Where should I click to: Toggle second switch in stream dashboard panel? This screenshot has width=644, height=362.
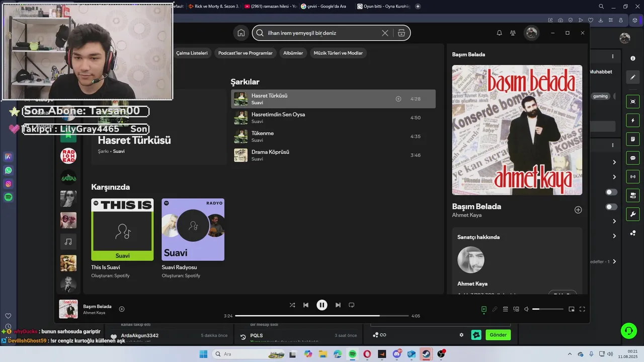point(611,207)
